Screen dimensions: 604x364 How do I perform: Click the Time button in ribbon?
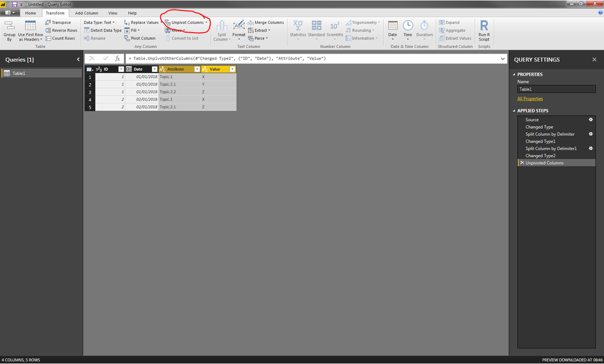(x=408, y=30)
